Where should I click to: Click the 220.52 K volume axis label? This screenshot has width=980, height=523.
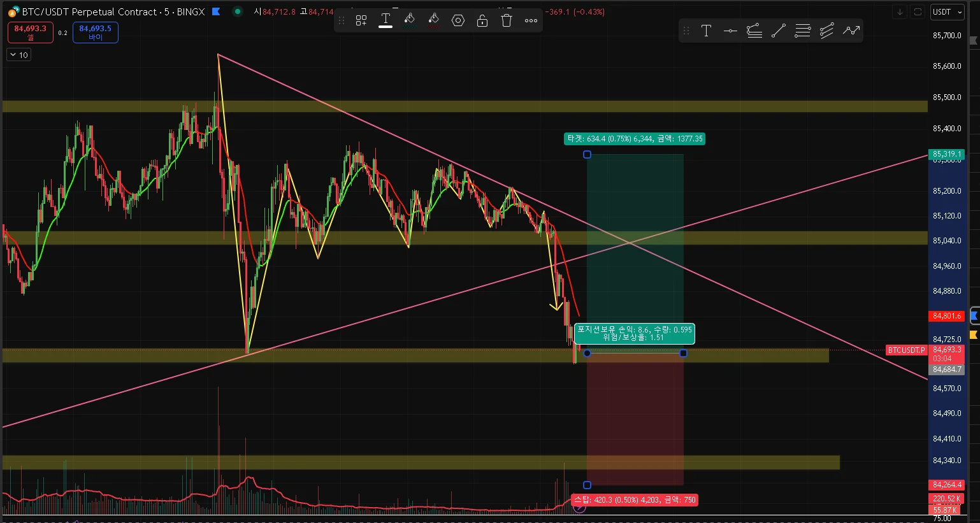tap(947, 499)
